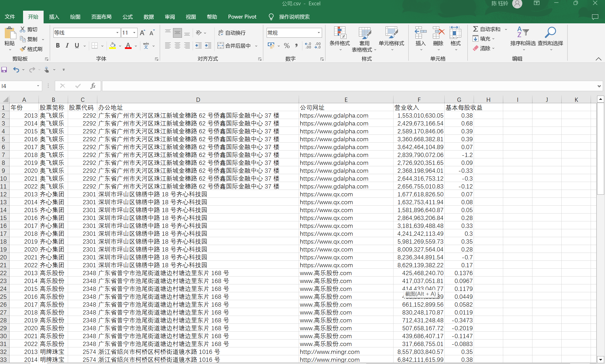Switch to the 插入 Insert tab
The width and height of the screenshot is (605, 364).
[x=54, y=17]
